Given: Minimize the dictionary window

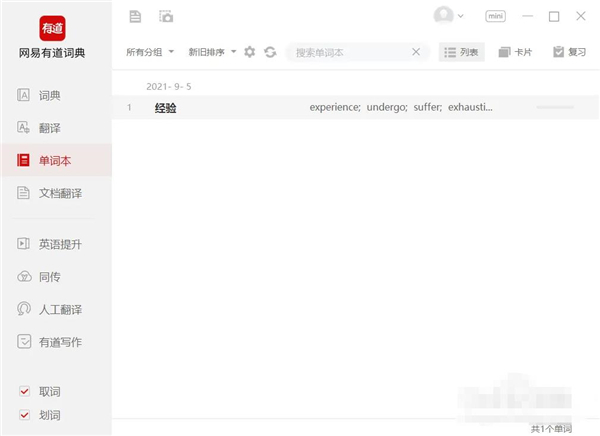Looking at the screenshot, I should (528, 16).
